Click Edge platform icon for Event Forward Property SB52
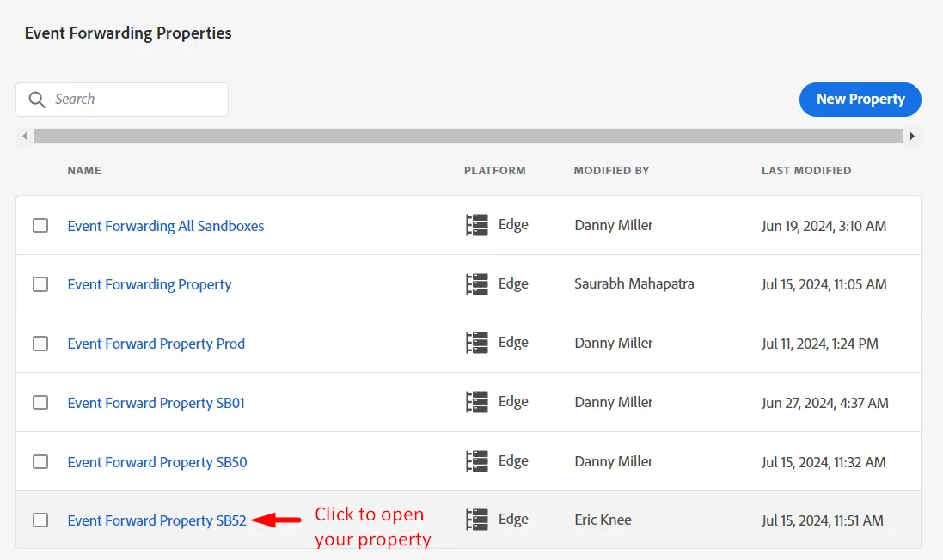 tap(477, 520)
